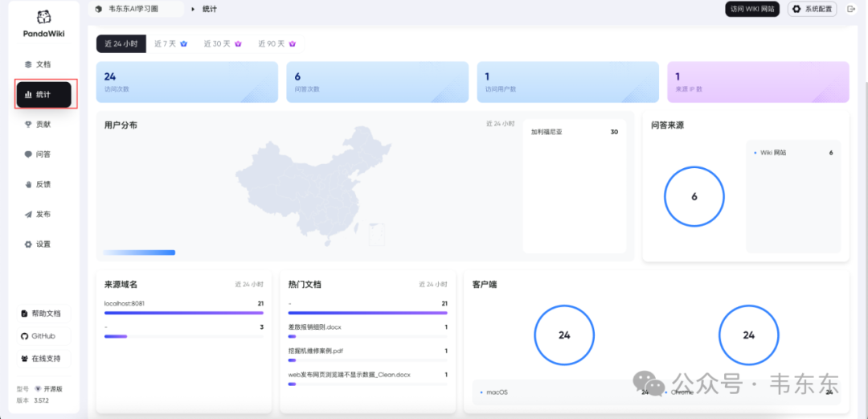The image size is (868, 419).
Task: Open the 韦东东AI学习圈 knowledge base selector
Action: pyautogui.click(x=136, y=9)
